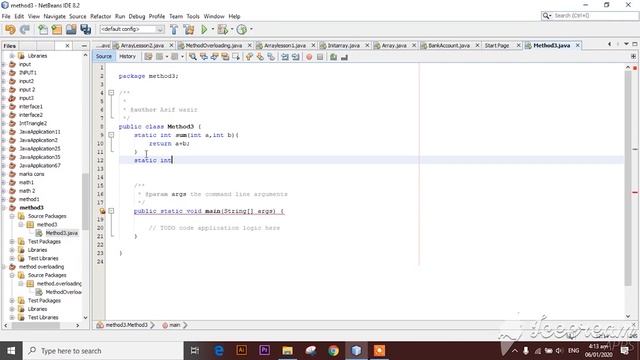The width and height of the screenshot is (640, 360).
Task: Toggle bookmark on current line
Action: (271, 57)
